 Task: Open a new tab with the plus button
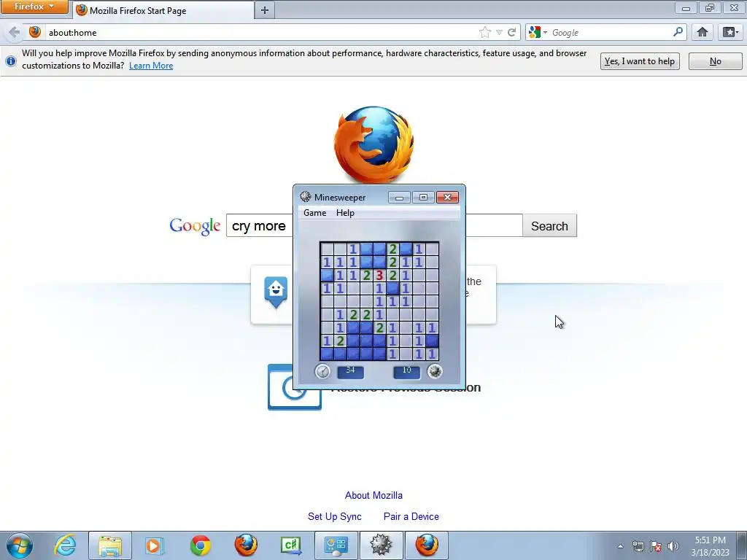pyautogui.click(x=265, y=10)
